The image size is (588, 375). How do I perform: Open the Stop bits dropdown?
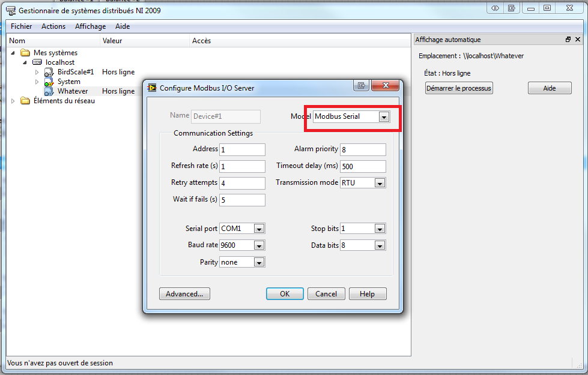click(380, 229)
